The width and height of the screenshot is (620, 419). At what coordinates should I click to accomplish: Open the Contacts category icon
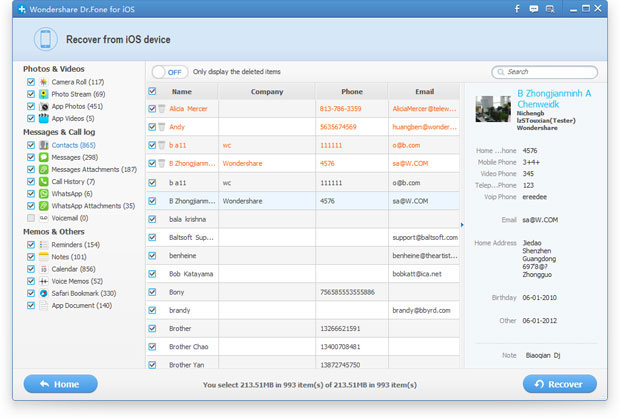(x=43, y=145)
